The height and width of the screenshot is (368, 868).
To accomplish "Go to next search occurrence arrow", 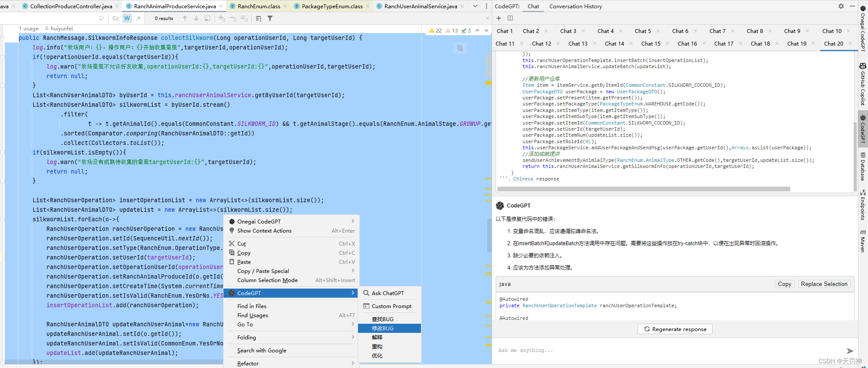I will coord(196,18).
